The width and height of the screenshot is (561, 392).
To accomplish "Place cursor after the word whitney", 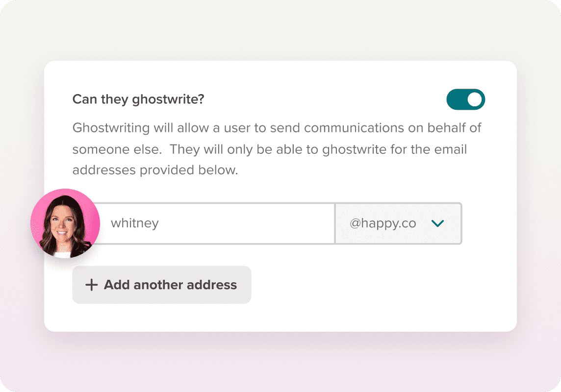I will pos(159,223).
